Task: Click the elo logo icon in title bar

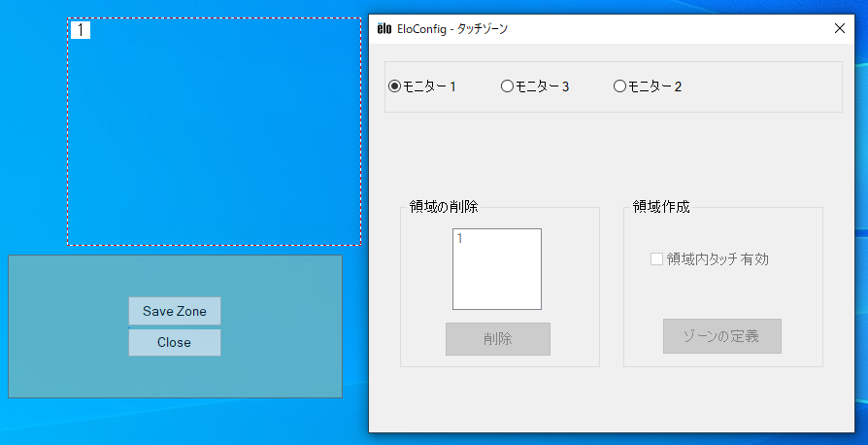Action: pyautogui.click(x=384, y=29)
